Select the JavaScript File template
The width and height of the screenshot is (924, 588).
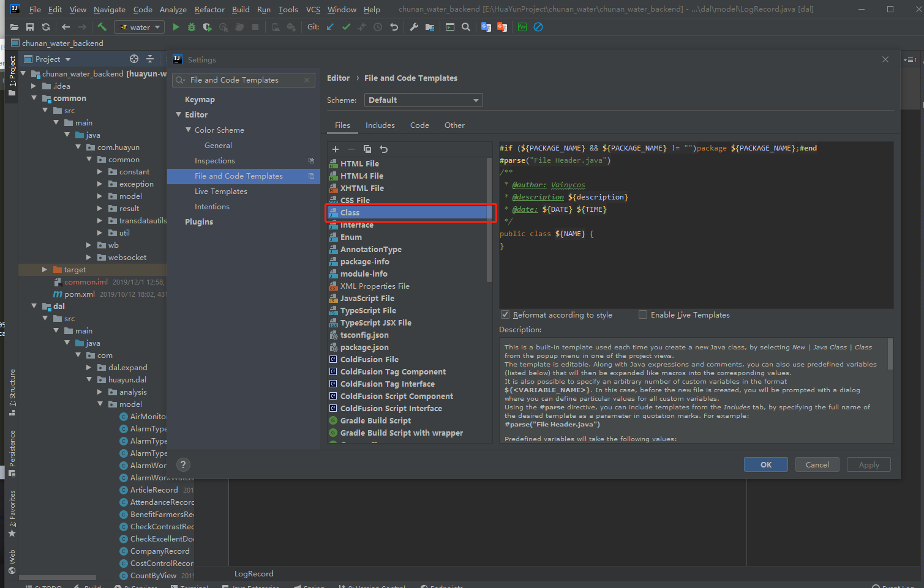pos(367,298)
